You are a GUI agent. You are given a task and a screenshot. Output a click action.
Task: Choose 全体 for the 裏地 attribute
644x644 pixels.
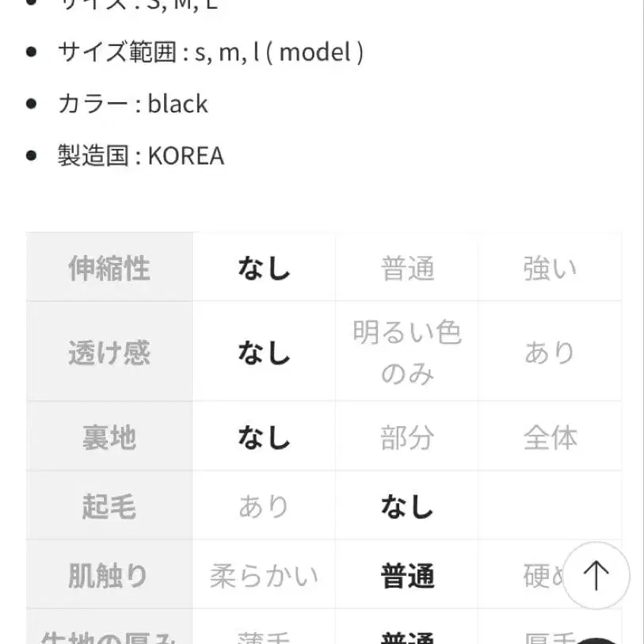pos(550,436)
